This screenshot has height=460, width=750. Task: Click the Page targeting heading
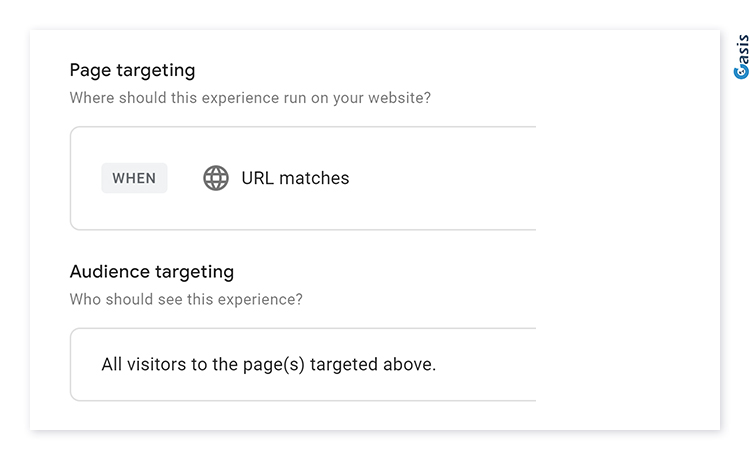[132, 70]
